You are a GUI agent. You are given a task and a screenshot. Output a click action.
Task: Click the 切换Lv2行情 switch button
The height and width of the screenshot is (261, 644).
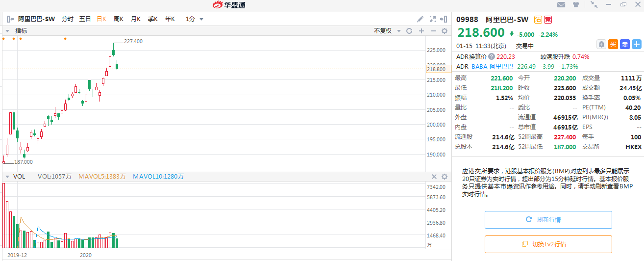pos(548,244)
